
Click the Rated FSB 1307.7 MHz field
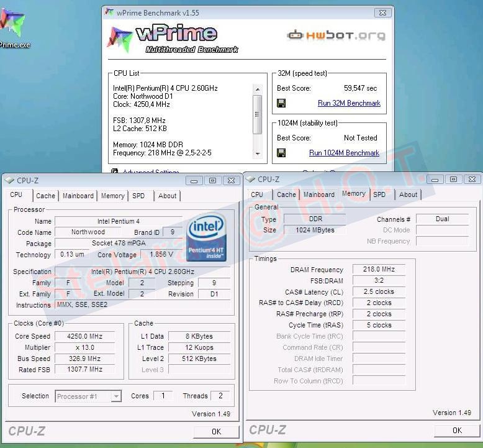pyautogui.click(x=84, y=369)
